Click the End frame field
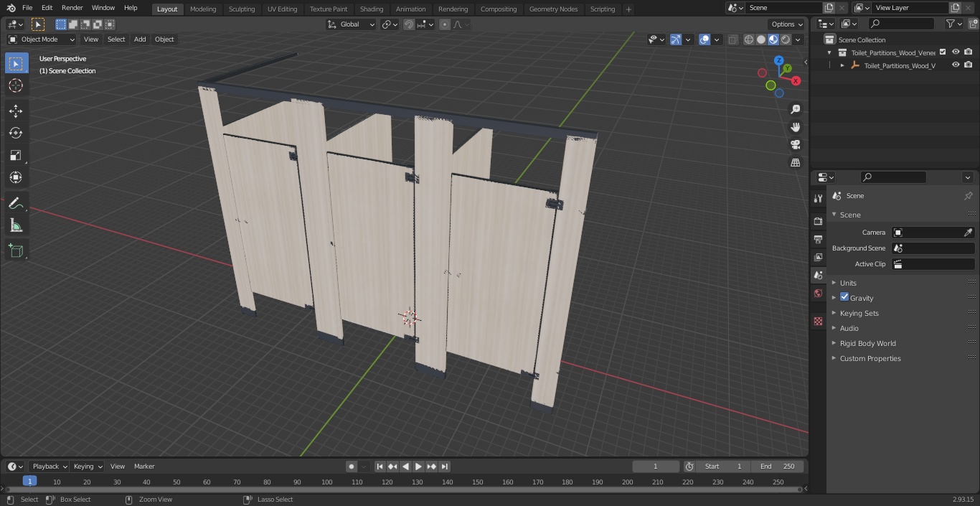Screen dimensions: 980x506 pos(778,467)
